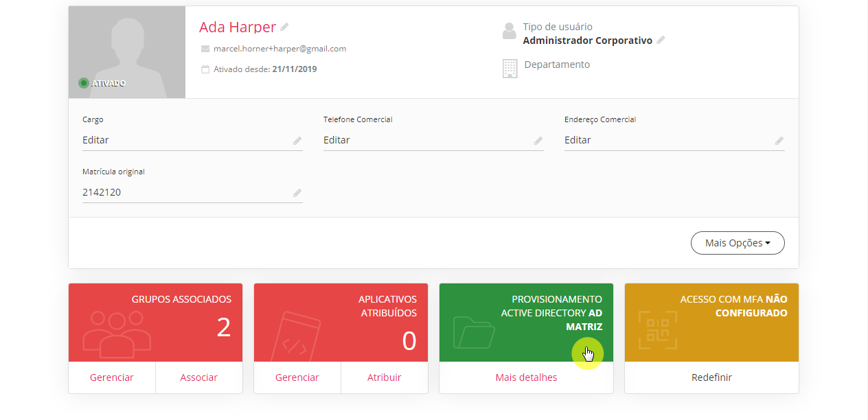
Task: Click the Matrícula original value 2142120
Action: pyautogui.click(x=102, y=192)
